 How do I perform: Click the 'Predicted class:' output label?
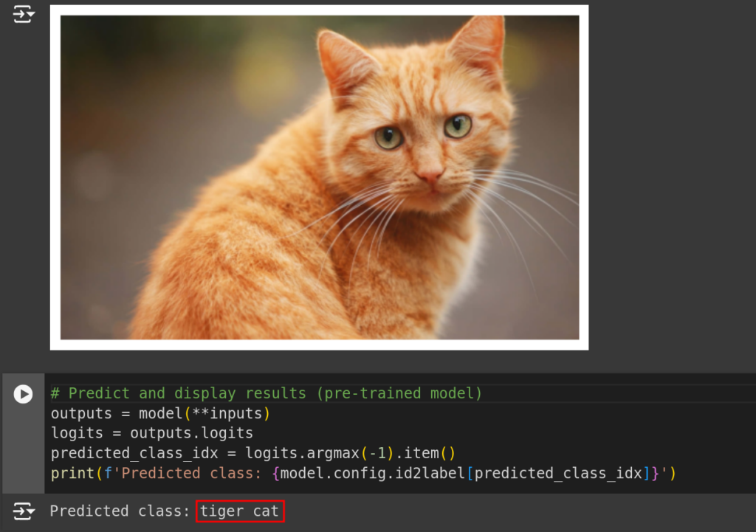[x=120, y=511]
